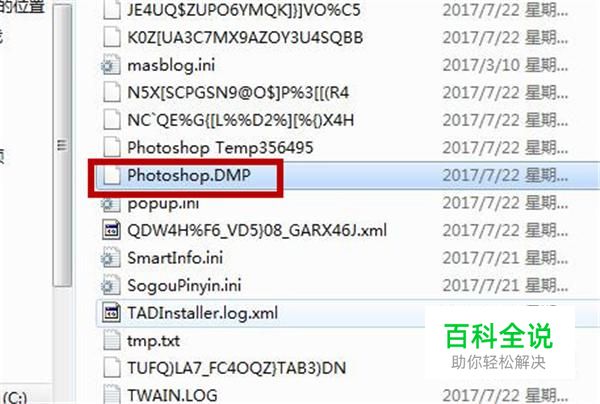Click the date cell of masblog.ini
This screenshot has height=404, width=600.
pos(505,65)
